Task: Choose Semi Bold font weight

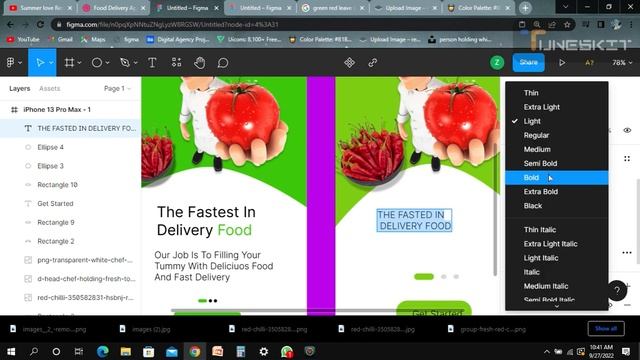Action: tap(557, 163)
